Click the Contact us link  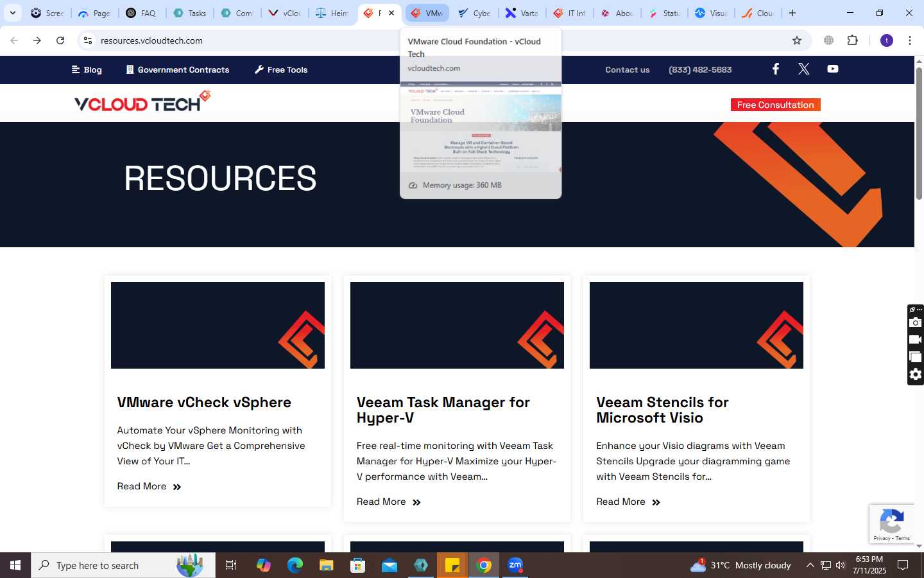coord(628,69)
